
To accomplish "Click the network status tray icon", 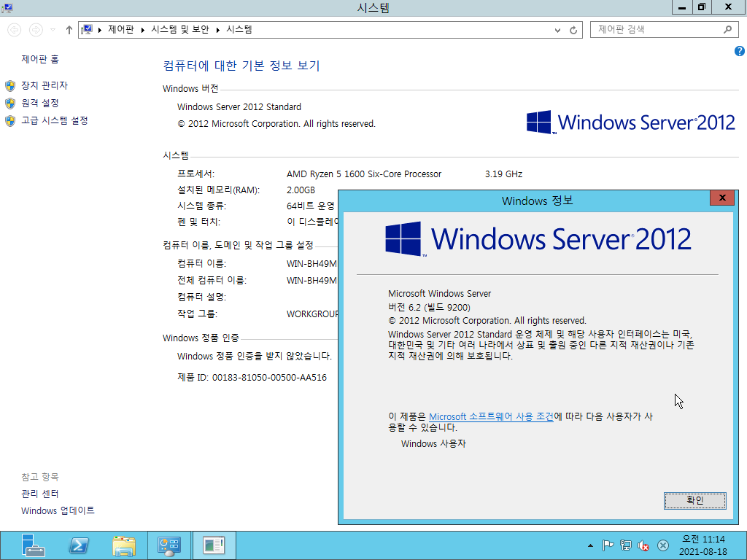I will pos(626,545).
